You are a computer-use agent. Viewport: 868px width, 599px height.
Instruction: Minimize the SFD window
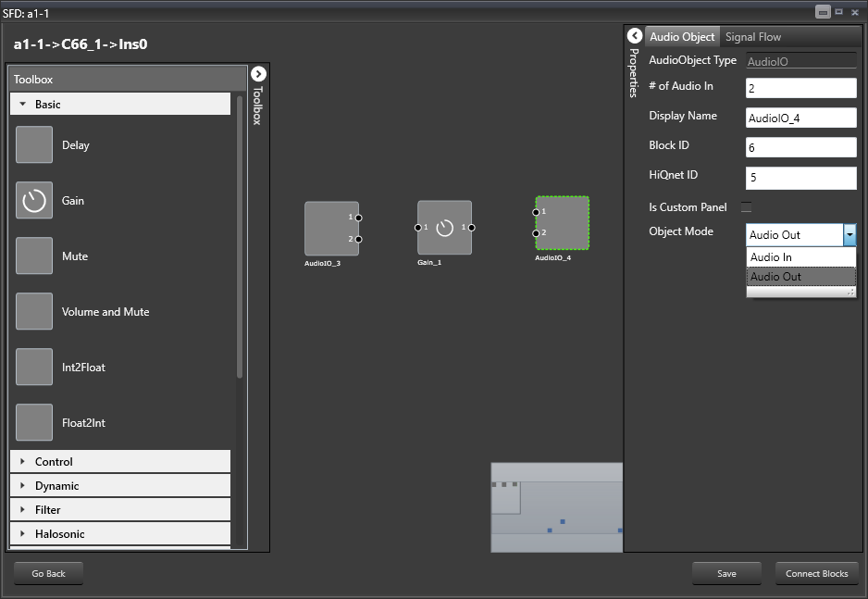(x=823, y=12)
